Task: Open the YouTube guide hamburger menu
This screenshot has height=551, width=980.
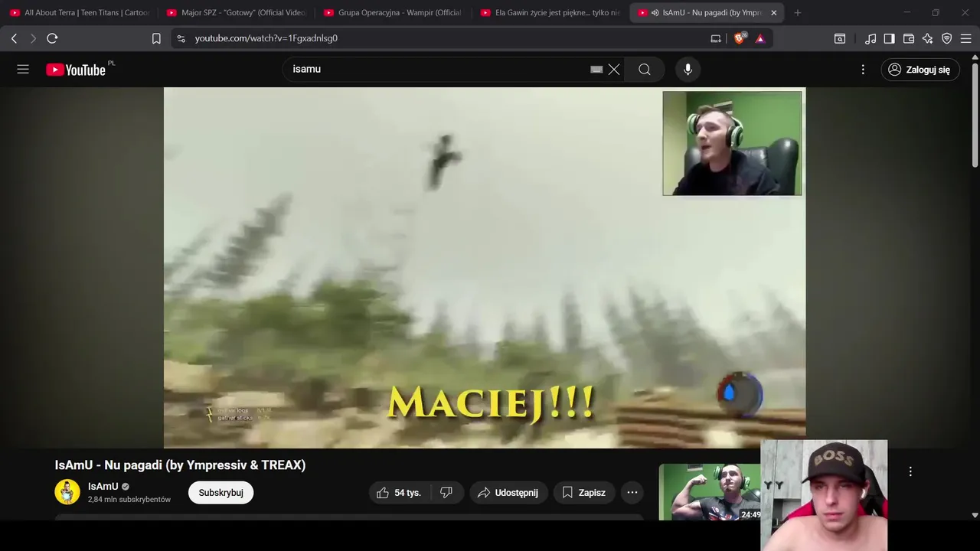Action: coord(23,70)
